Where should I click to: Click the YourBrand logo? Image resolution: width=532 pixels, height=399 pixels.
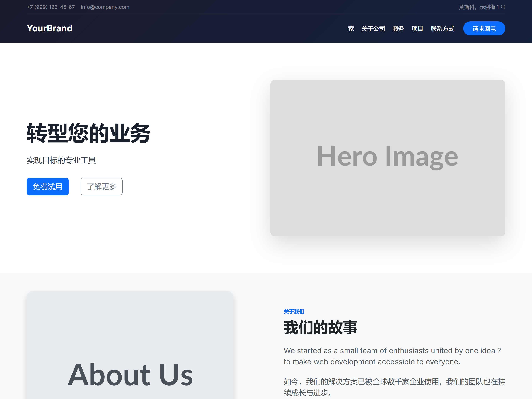point(50,28)
